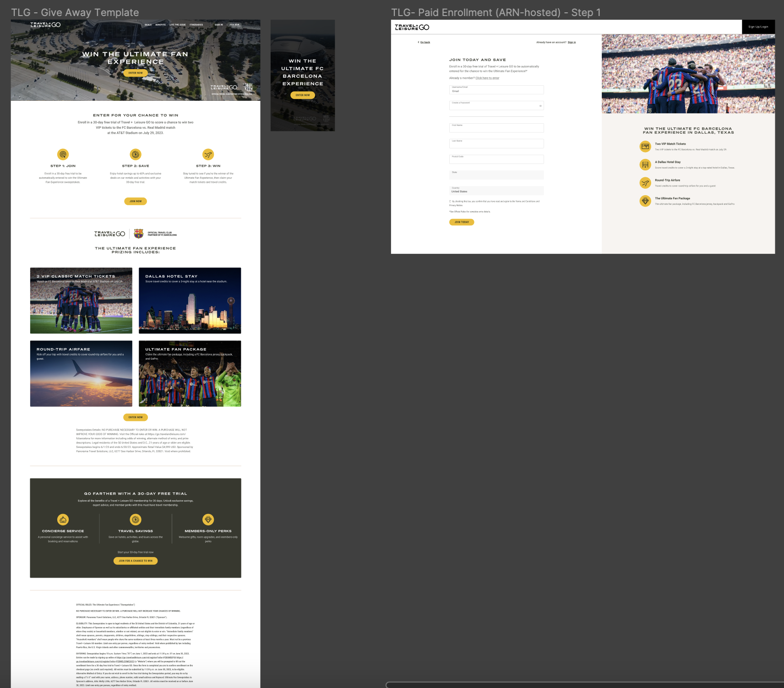Click the hero Enter Now button
This screenshot has height=688, width=784.
point(136,73)
